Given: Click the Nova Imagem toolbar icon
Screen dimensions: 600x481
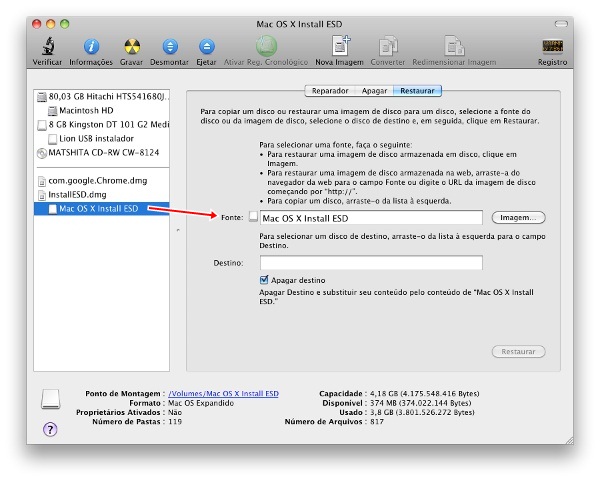Looking at the screenshot, I should (x=340, y=46).
